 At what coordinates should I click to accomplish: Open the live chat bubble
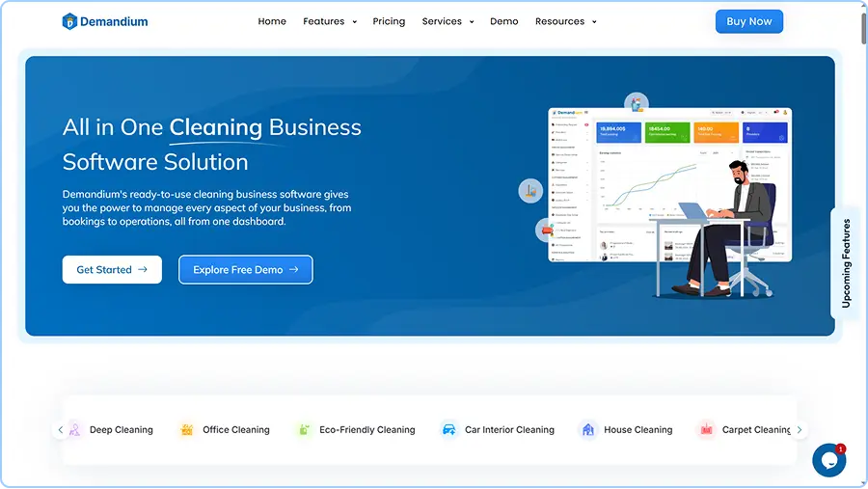point(828,460)
